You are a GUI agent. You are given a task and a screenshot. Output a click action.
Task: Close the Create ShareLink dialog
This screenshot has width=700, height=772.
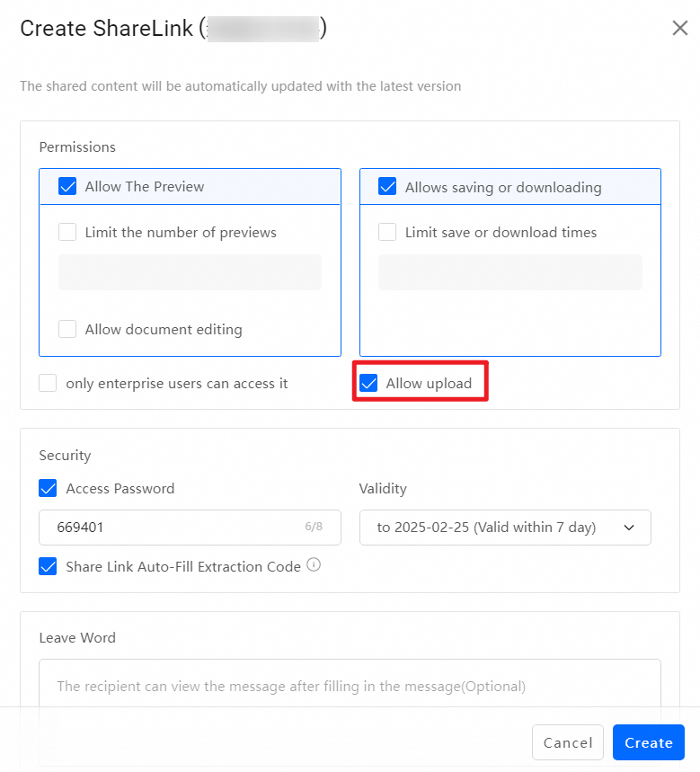680,28
